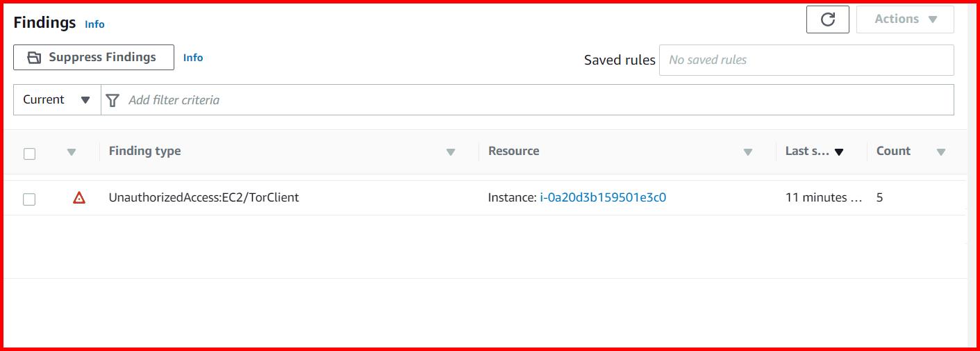Click the Info link beside Findings heading

(x=94, y=24)
